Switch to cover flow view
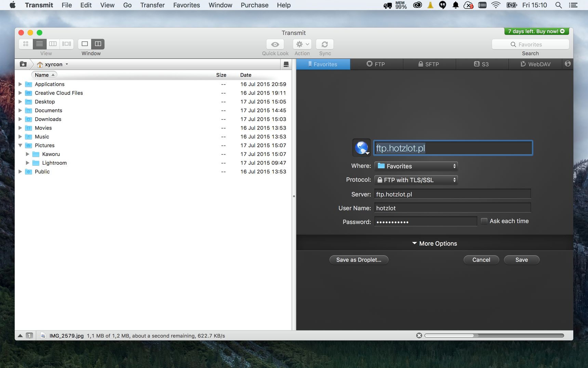The width and height of the screenshot is (588, 368). 67,44
